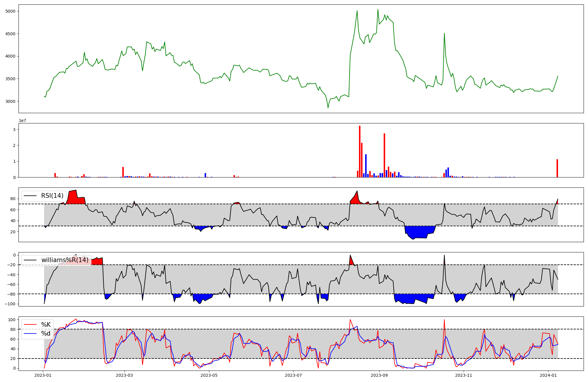Click the -100 tick on Williams %R axis
This screenshot has height=382, width=588.
[x=10, y=304]
